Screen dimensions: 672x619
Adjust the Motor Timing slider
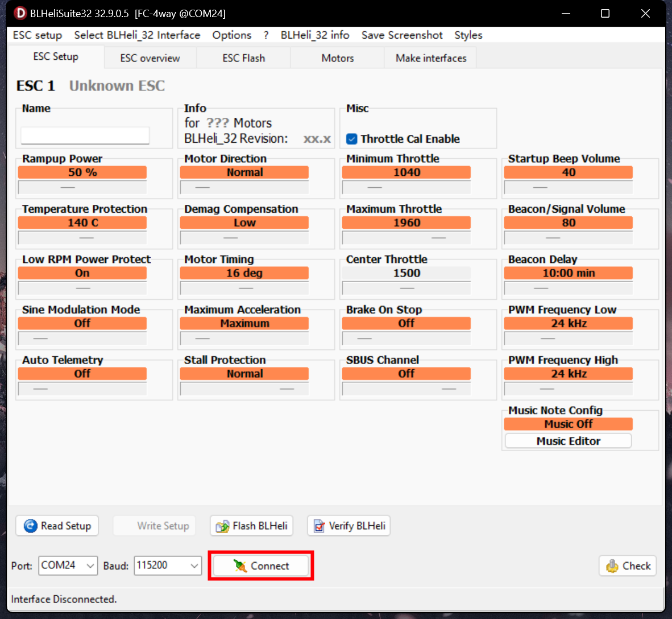click(x=244, y=288)
